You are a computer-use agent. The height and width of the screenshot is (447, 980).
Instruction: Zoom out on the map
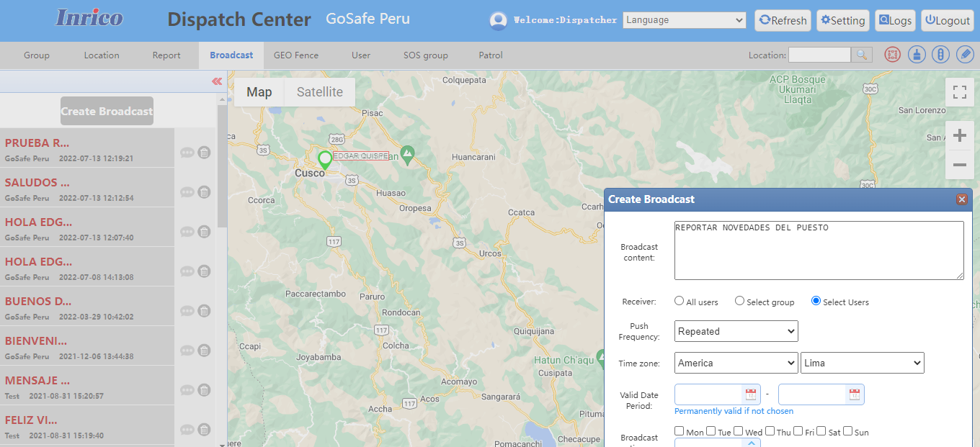point(959,165)
